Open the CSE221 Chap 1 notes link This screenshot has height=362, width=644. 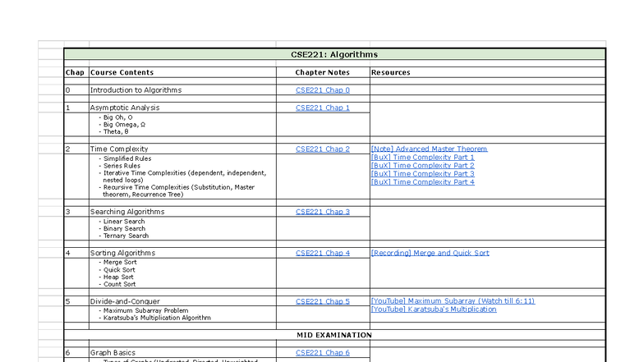(322, 108)
